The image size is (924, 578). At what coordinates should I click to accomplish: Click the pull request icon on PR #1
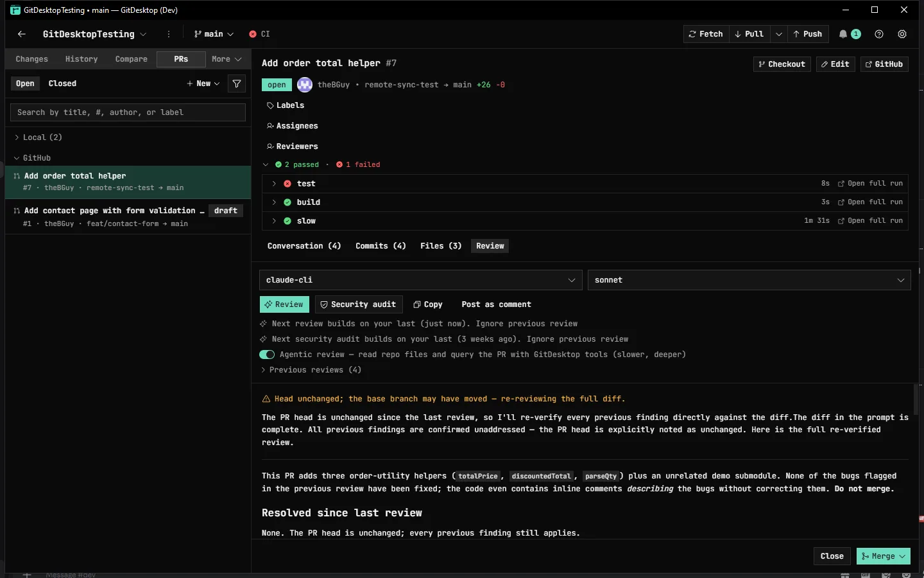tap(17, 211)
